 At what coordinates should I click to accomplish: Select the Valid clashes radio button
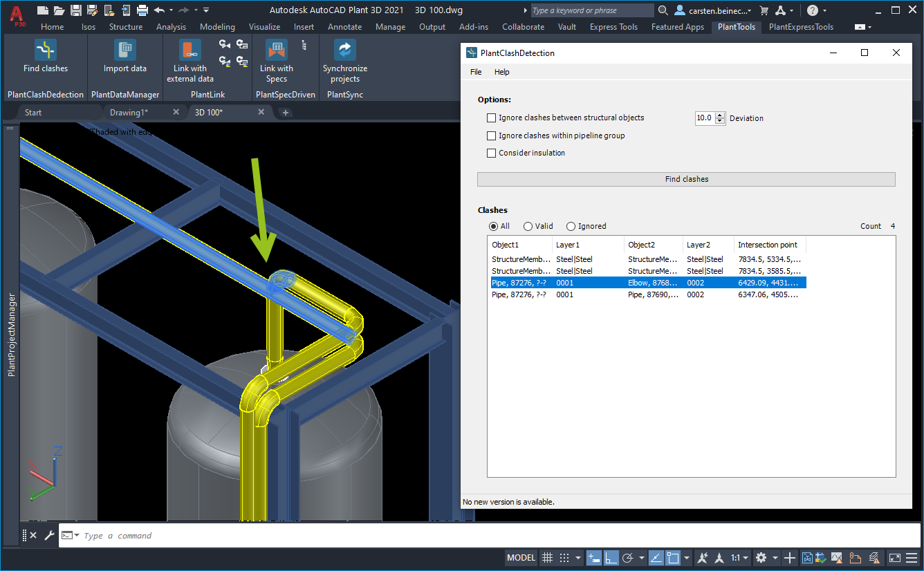[x=528, y=226]
